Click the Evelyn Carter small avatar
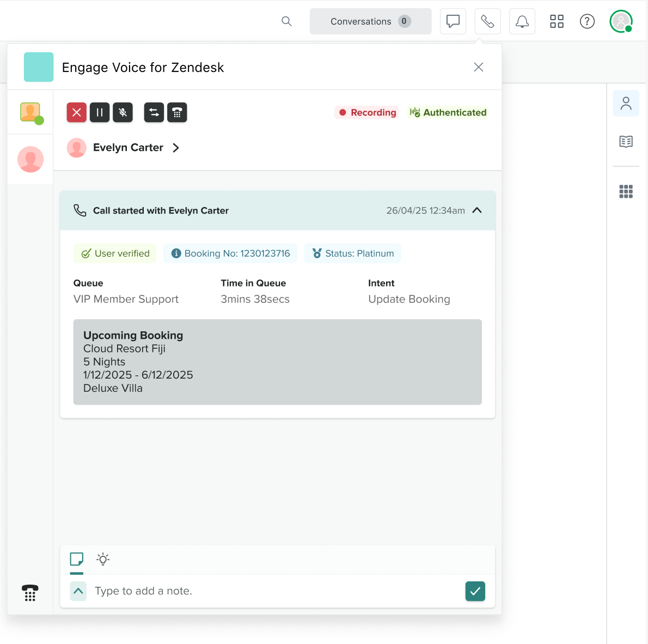This screenshot has width=648, height=644. click(x=76, y=148)
